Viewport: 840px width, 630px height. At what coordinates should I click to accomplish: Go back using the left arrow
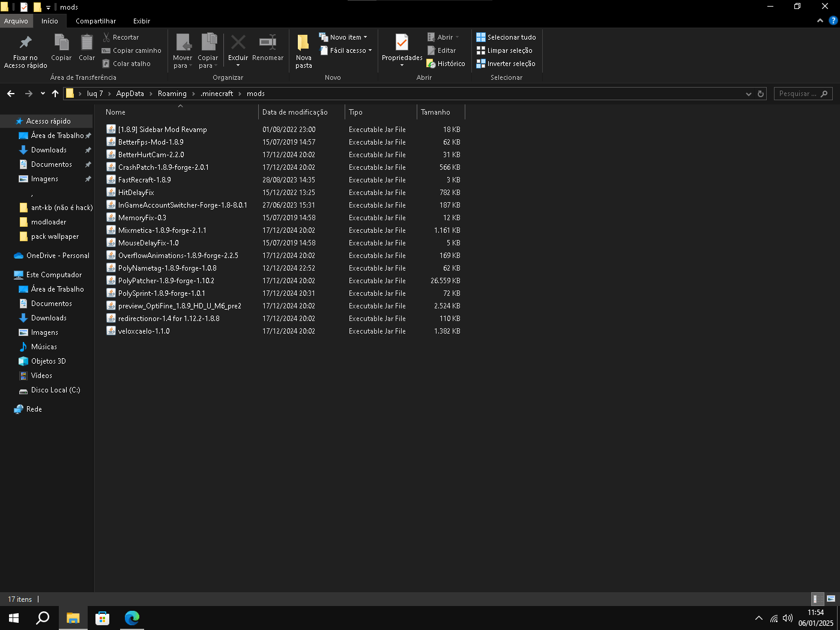[11, 94]
